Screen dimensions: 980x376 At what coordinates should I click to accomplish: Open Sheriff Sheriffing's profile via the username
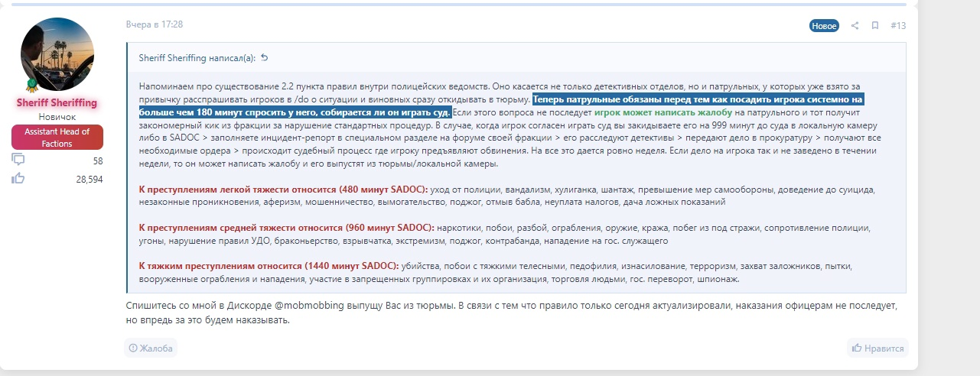pyautogui.click(x=57, y=102)
